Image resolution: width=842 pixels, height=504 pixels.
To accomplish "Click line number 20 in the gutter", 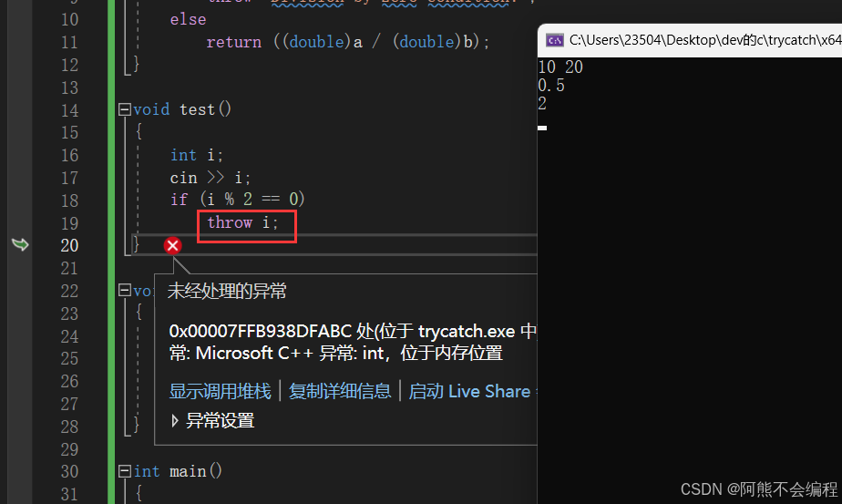I will point(69,245).
